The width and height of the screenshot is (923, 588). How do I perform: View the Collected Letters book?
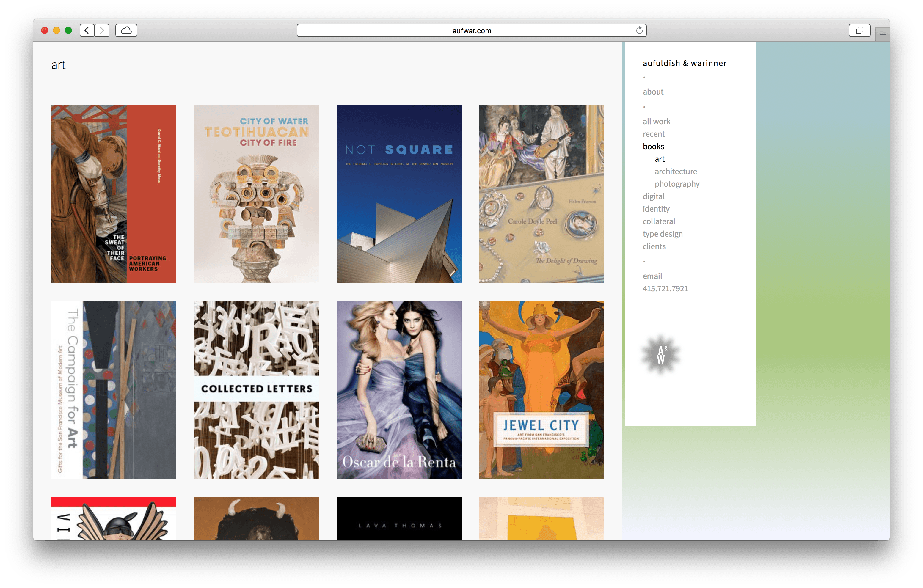[256, 390]
